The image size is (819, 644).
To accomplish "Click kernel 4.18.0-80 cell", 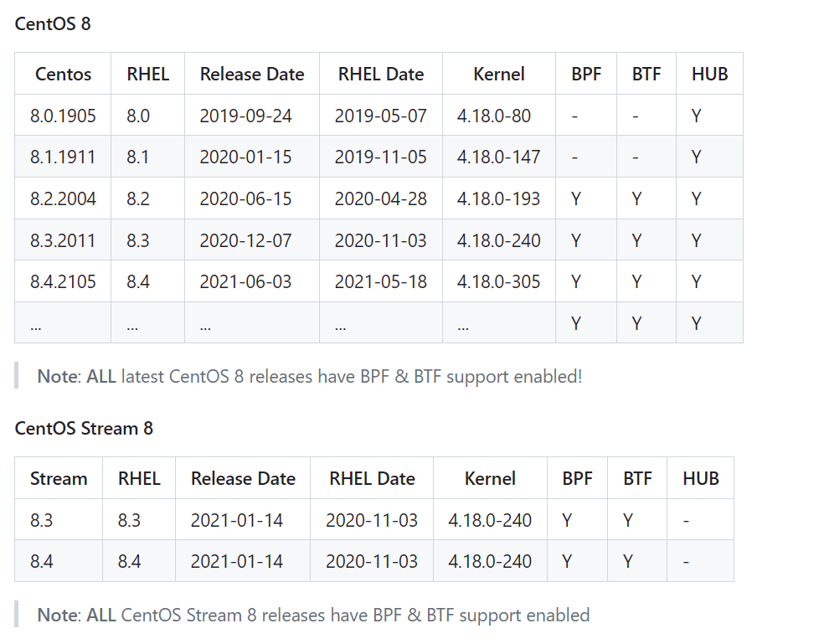I will pyautogui.click(x=494, y=116).
